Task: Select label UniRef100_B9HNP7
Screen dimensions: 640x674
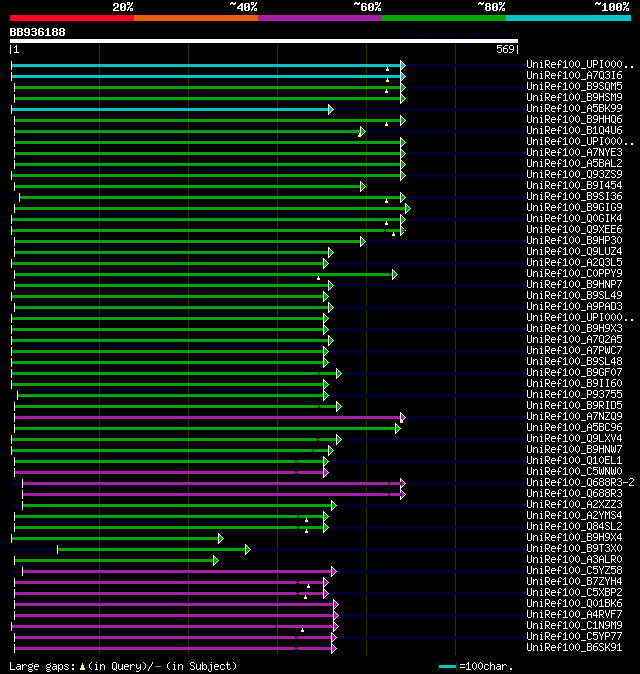Action: click(x=574, y=285)
